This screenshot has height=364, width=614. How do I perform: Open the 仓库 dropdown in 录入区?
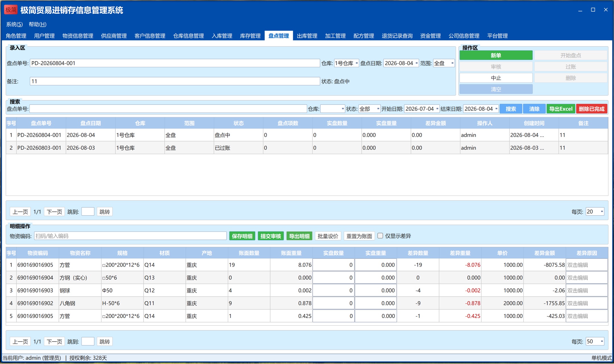pyautogui.click(x=346, y=63)
